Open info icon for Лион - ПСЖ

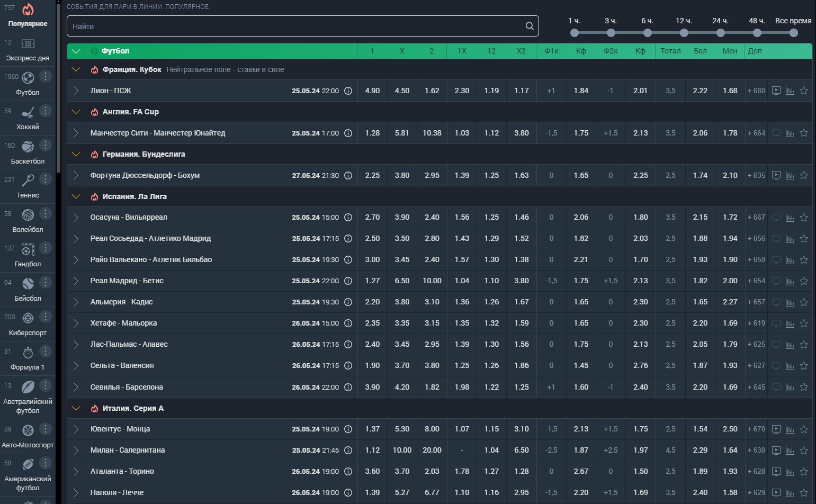click(x=348, y=91)
